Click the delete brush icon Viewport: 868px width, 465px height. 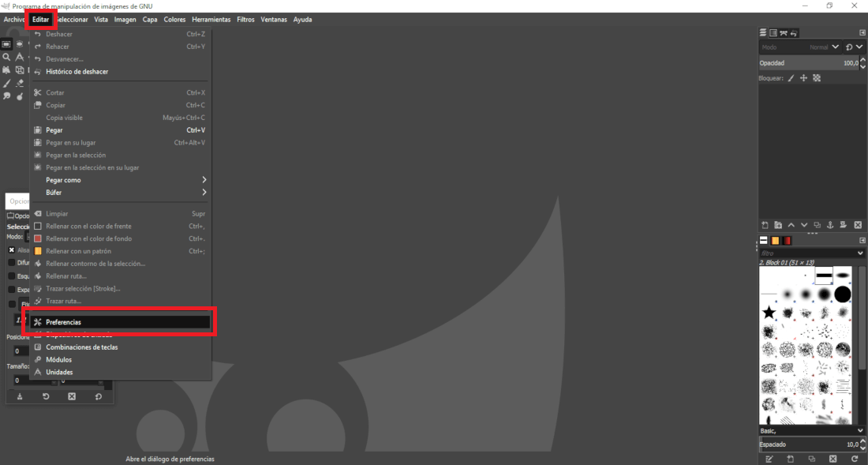(833, 459)
